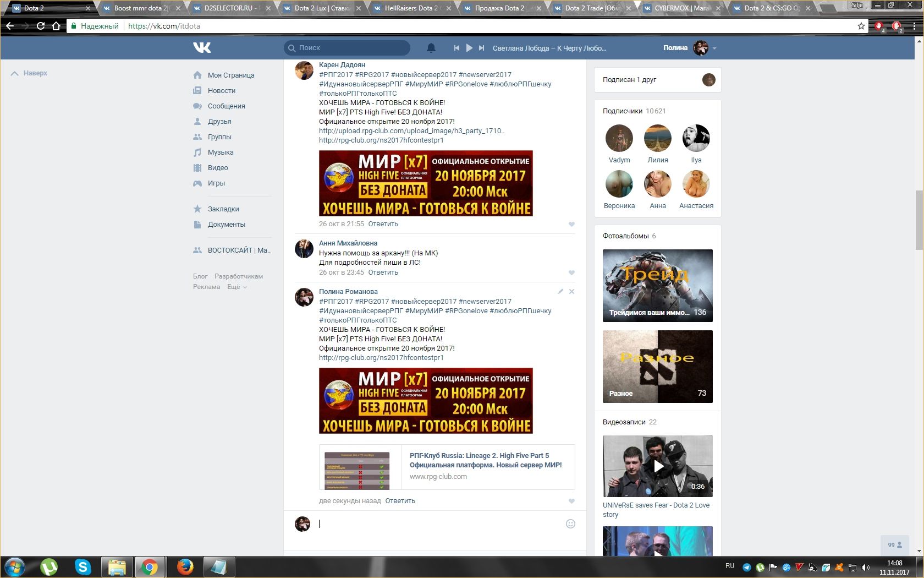Click the comment text input field

(440, 524)
